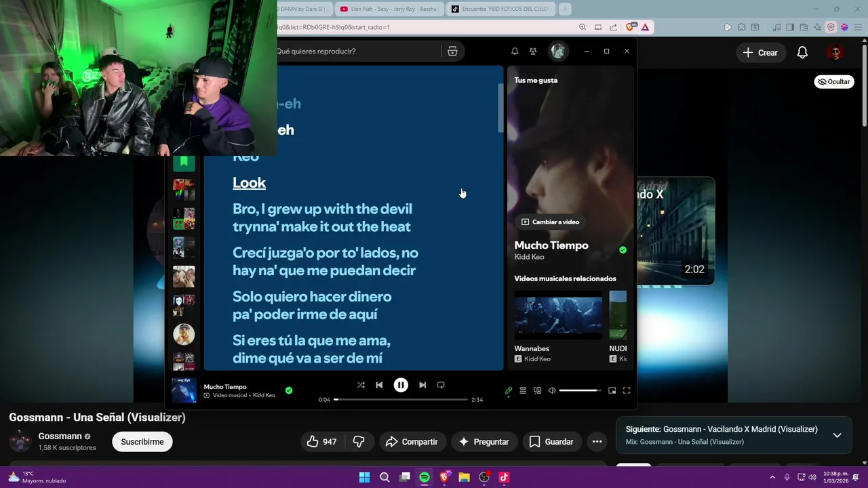
Task: Click Suscribirme for Gossmann channel
Action: point(142,442)
